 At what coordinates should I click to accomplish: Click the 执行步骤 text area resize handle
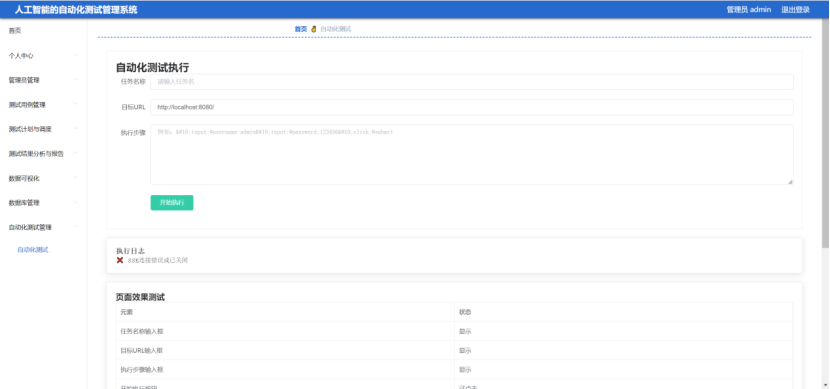790,182
